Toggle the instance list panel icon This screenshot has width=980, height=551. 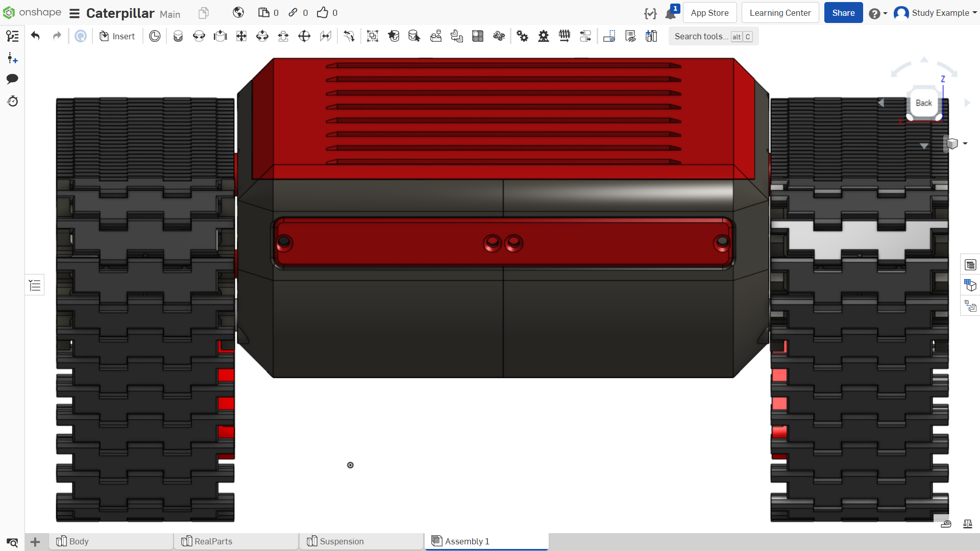click(x=12, y=36)
